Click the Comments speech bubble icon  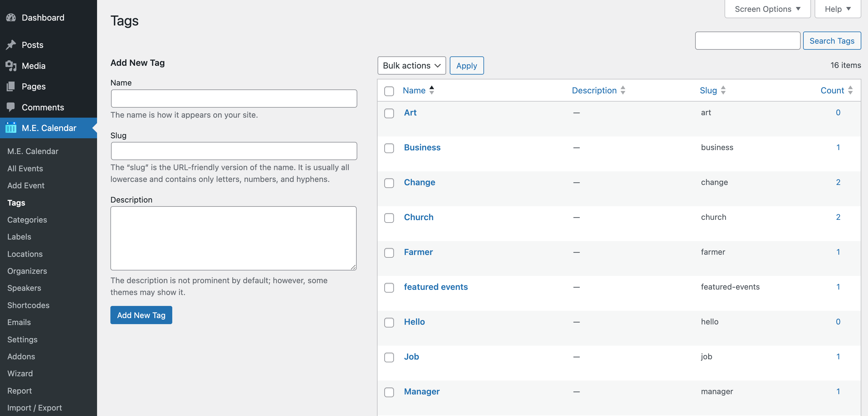(x=11, y=107)
